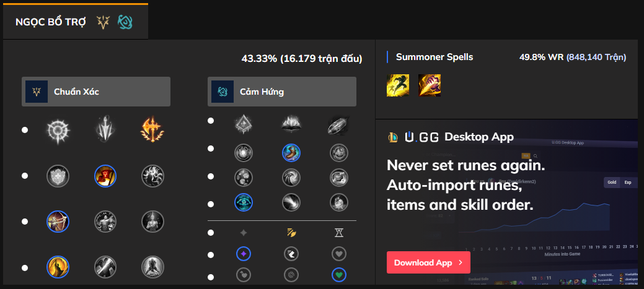Choose the Cosmic Insight eye rune
Viewport: 644px width, 289px height.
tap(244, 202)
